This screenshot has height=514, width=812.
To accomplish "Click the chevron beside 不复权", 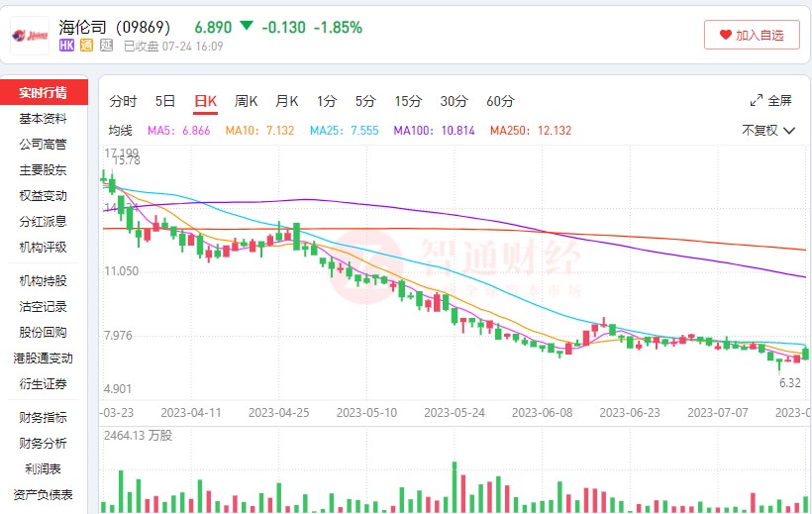I will point(788,131).
